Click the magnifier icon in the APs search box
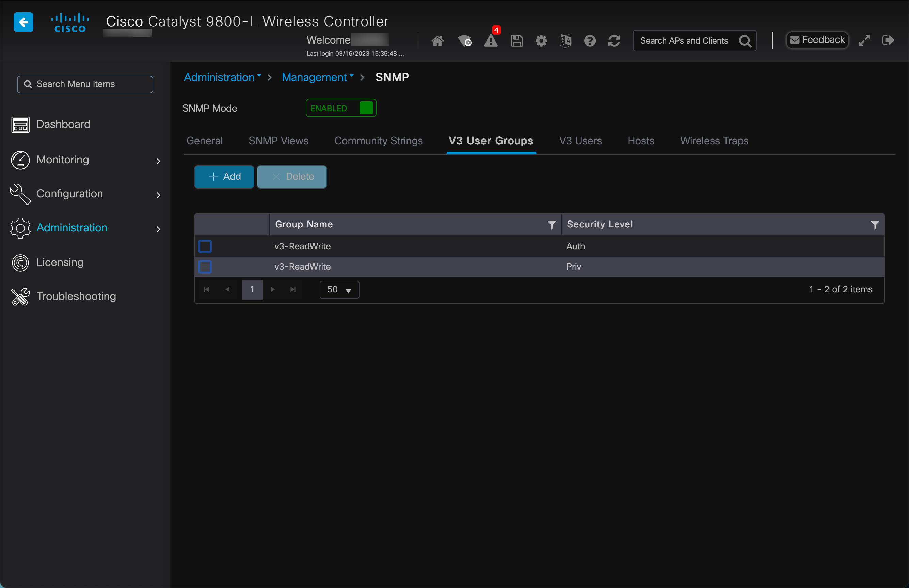909x588 pixels. coord(745,41)
